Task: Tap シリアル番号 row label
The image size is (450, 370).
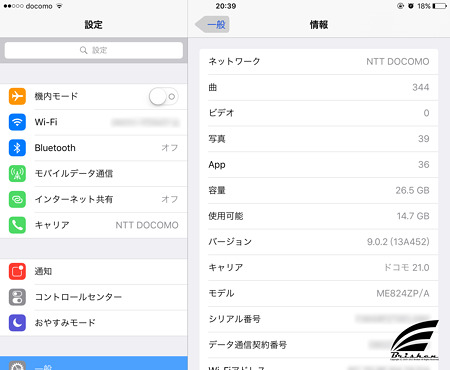Action: point(234,319)
